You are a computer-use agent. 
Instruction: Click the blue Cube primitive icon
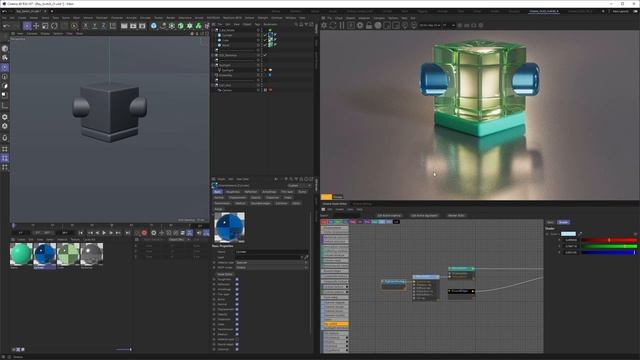click(x=153, y=26)
